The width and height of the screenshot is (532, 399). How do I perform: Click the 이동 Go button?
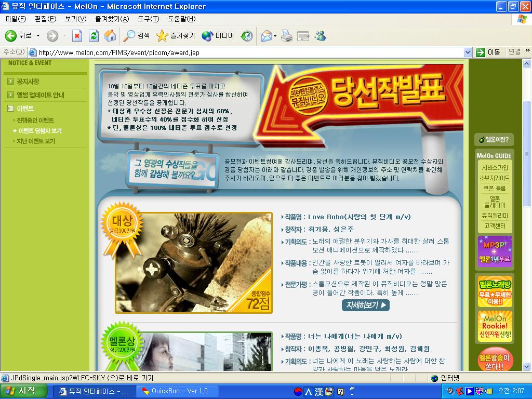click(488, 52)
